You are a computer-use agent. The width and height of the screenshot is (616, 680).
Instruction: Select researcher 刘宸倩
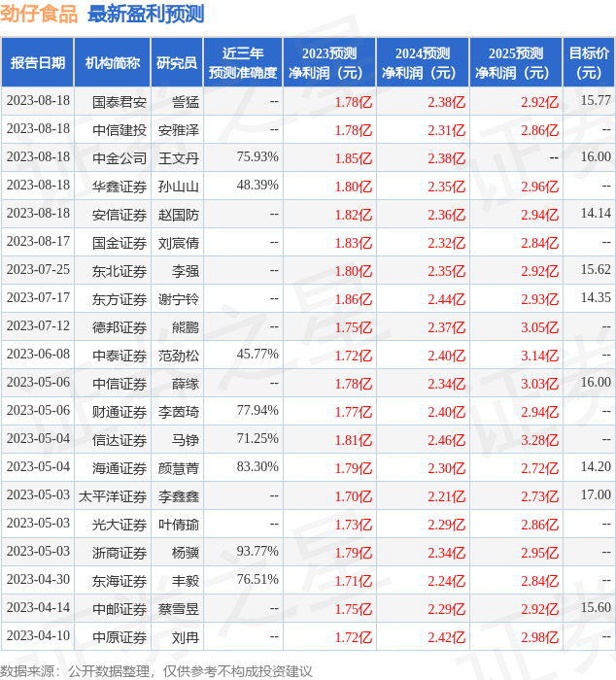pos(179,243)
